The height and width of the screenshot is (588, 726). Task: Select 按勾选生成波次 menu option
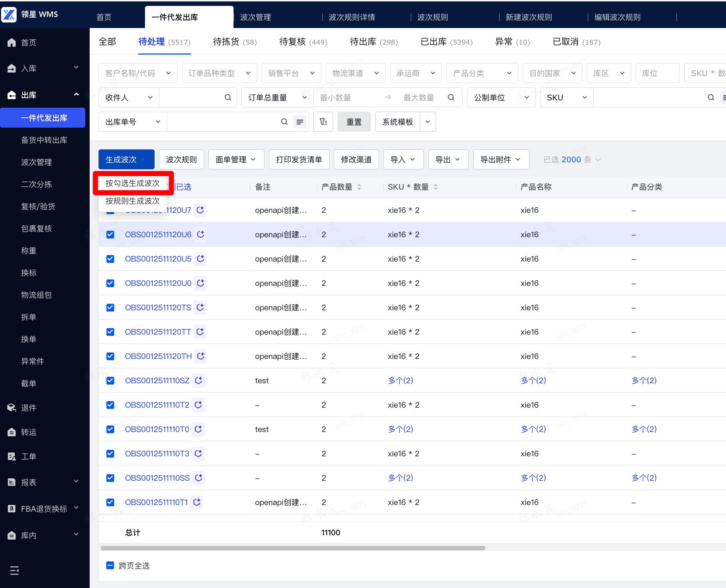point(132,183)
